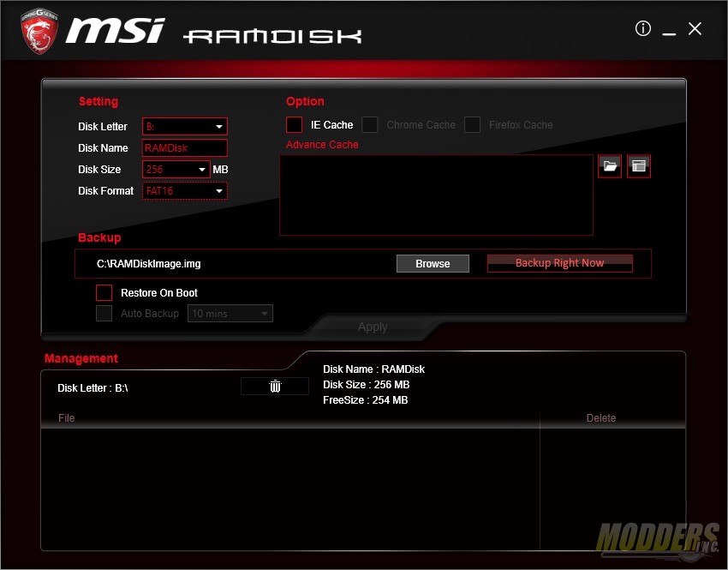Open the Auto Backup 10 mins dropdown

[230, 313]
